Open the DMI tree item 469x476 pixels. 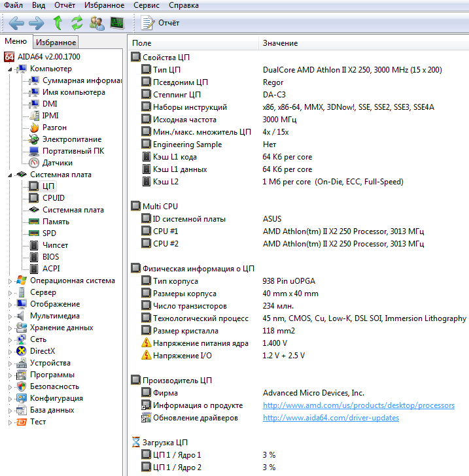coord(50,104)
